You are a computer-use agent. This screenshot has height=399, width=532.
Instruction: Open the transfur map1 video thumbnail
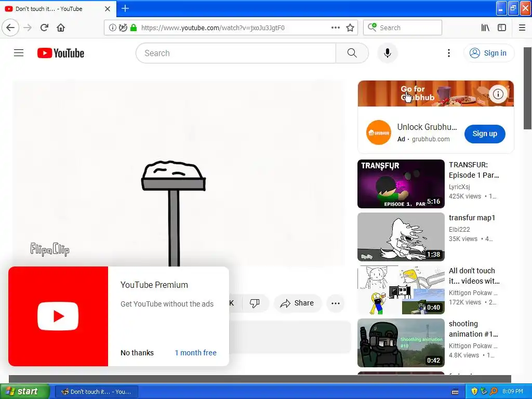point(401,237)
